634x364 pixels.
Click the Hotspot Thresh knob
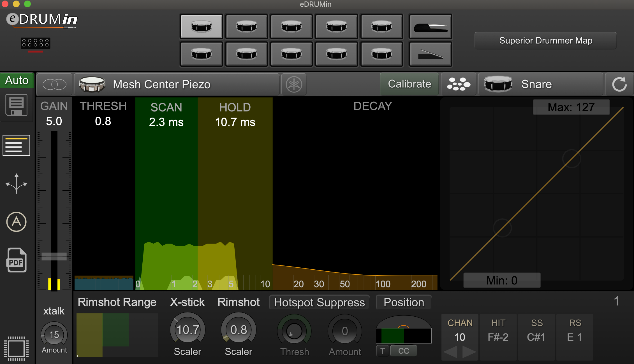[x=294, y=331]
